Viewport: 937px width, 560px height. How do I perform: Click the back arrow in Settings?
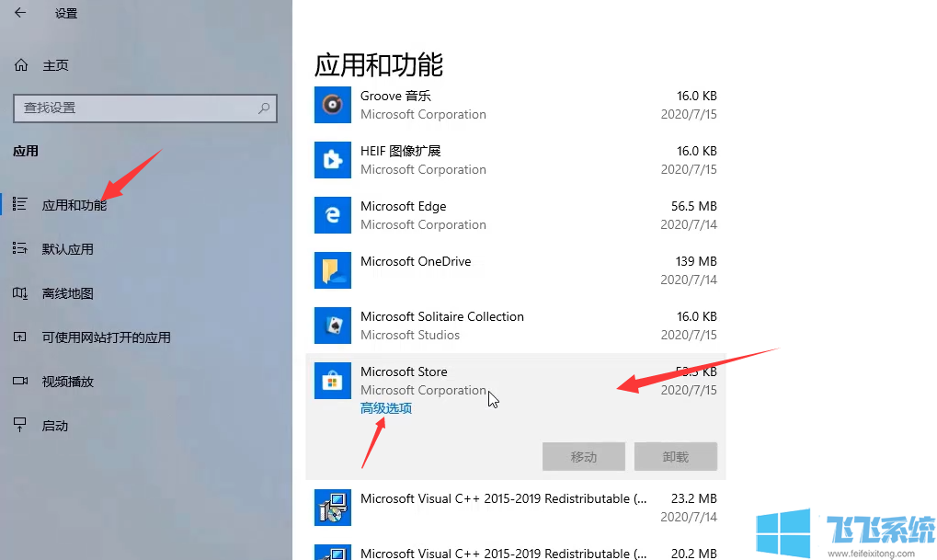point(19,14)
